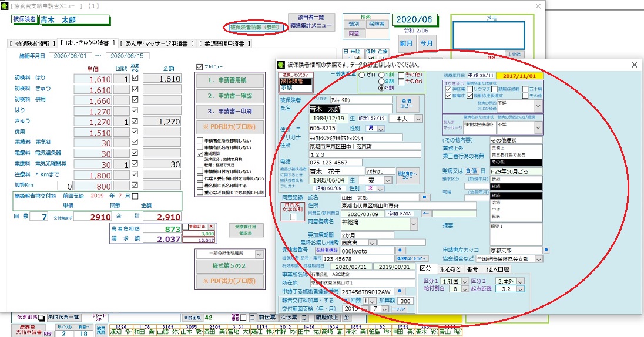Expand the 同意傷病名 神経痛 dropdown

pos(414,224)
